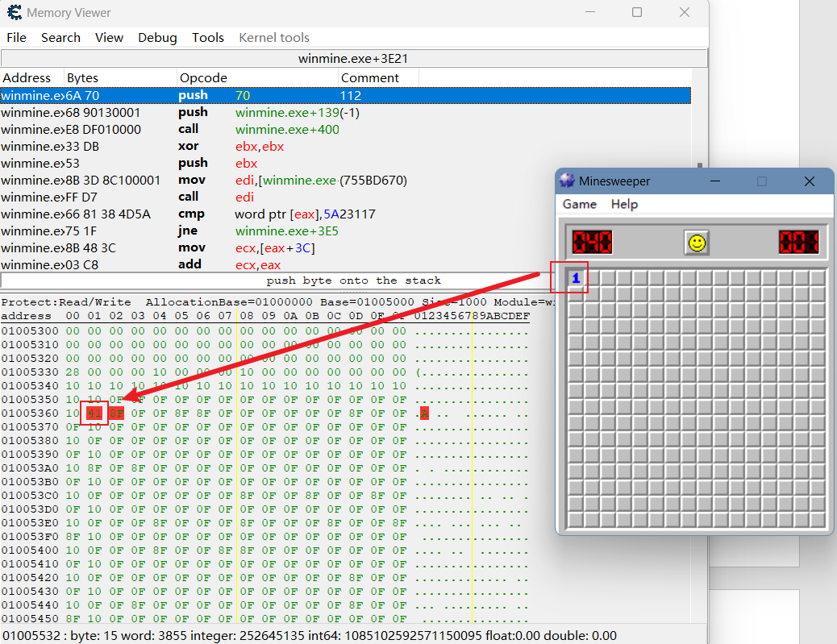
Task: Click the mine counter LED display
Action: click(x=592, y=242)
